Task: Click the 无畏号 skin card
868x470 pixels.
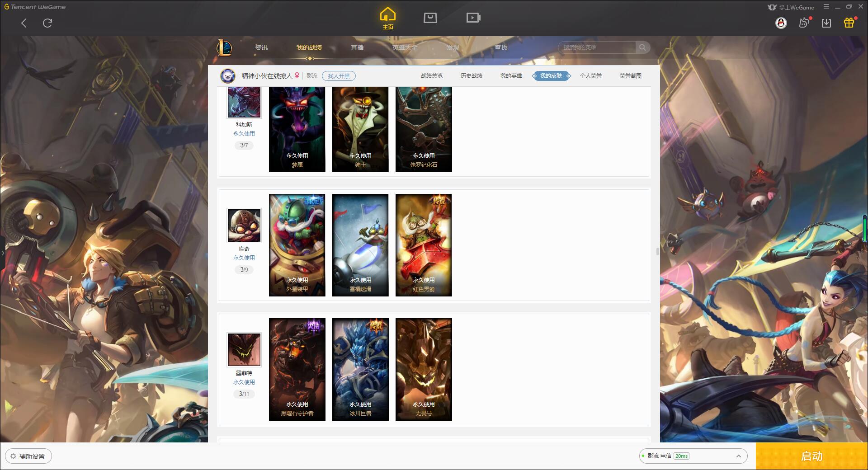Action: tap(424, 370)
